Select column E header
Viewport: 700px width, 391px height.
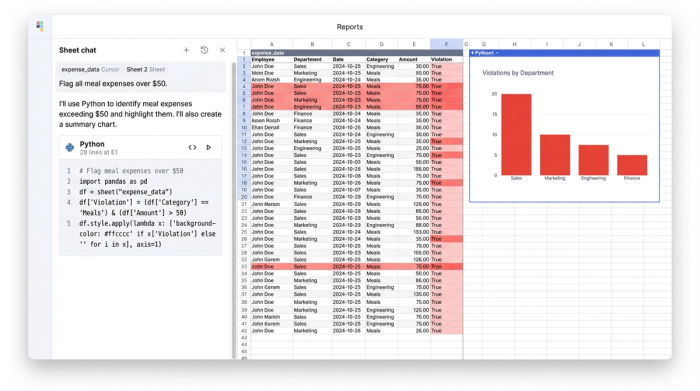coord(414,44)
